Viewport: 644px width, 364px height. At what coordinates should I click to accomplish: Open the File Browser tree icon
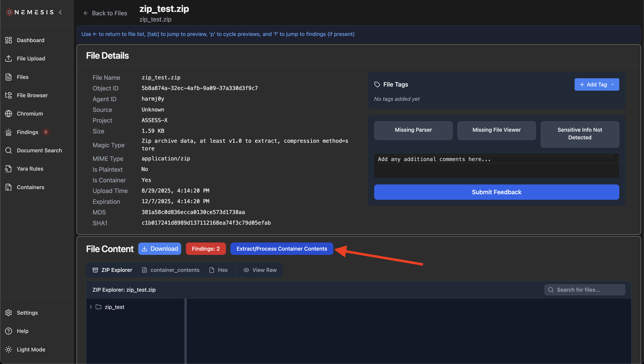pos(9,95)
